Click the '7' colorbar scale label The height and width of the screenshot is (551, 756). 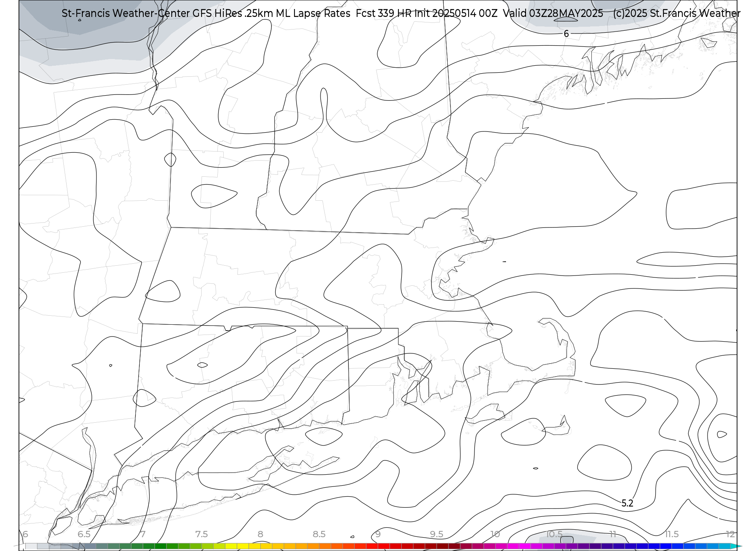[x=143, y=534]
